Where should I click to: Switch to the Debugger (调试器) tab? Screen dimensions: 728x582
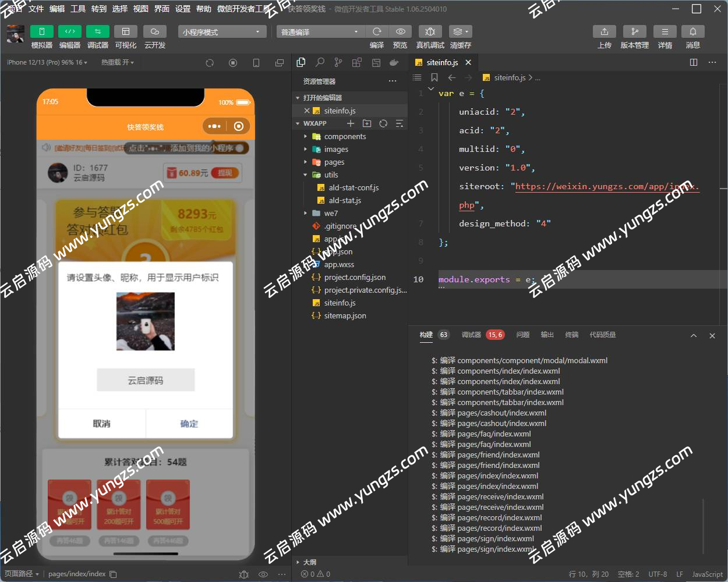tap(471, 335)
